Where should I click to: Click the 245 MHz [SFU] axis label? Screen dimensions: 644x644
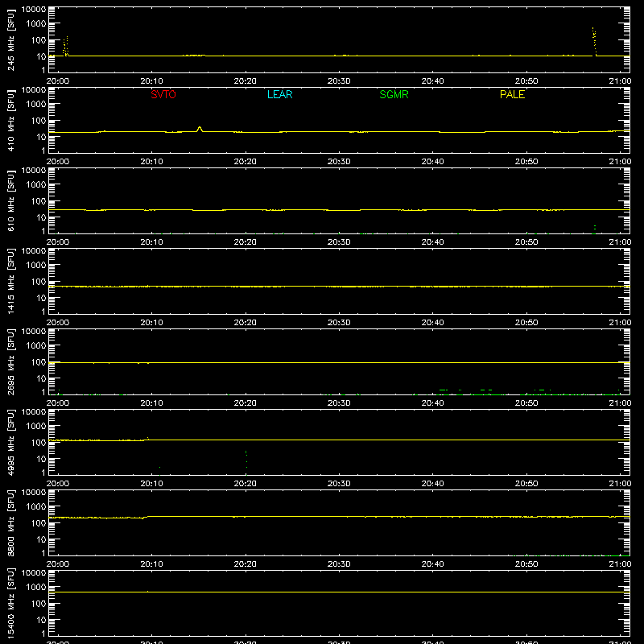10,39
